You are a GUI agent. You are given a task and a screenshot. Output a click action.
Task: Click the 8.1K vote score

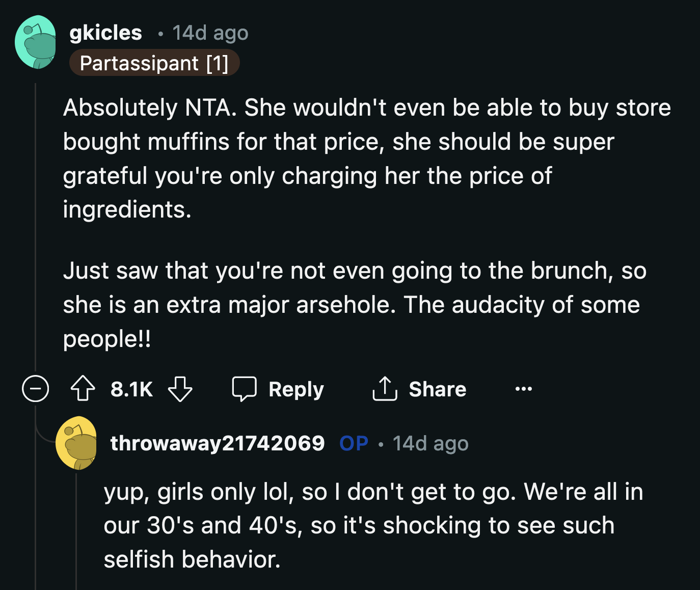click(x=131, y=389)
